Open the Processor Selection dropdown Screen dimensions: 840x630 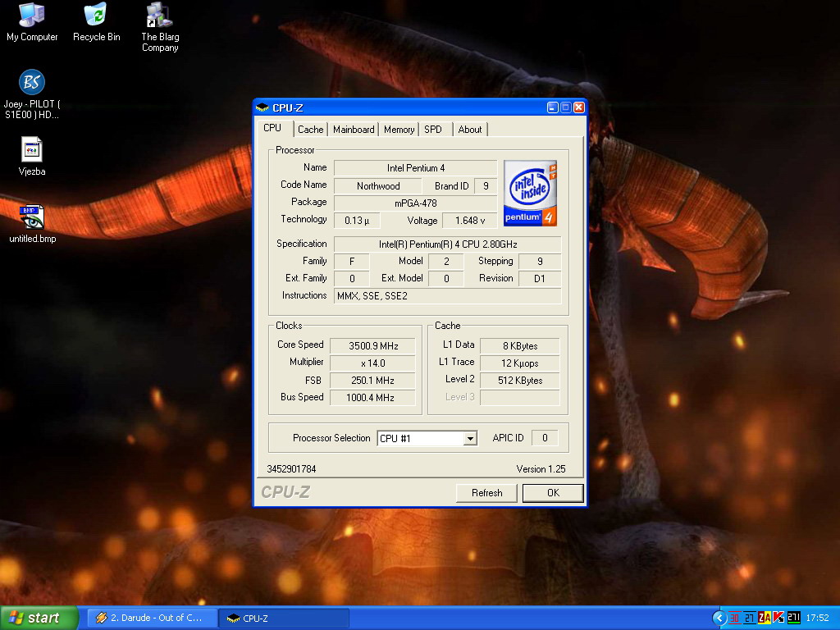point(470,439)
